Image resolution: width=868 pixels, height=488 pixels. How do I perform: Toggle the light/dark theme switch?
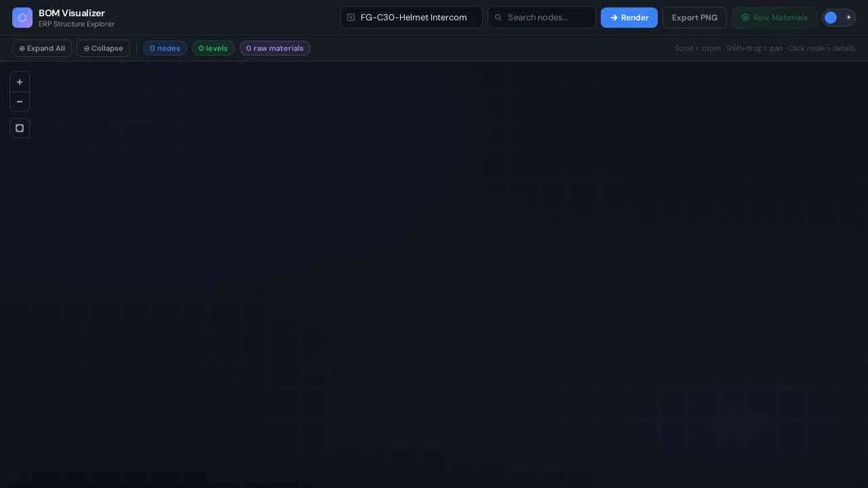pos(839,18)
